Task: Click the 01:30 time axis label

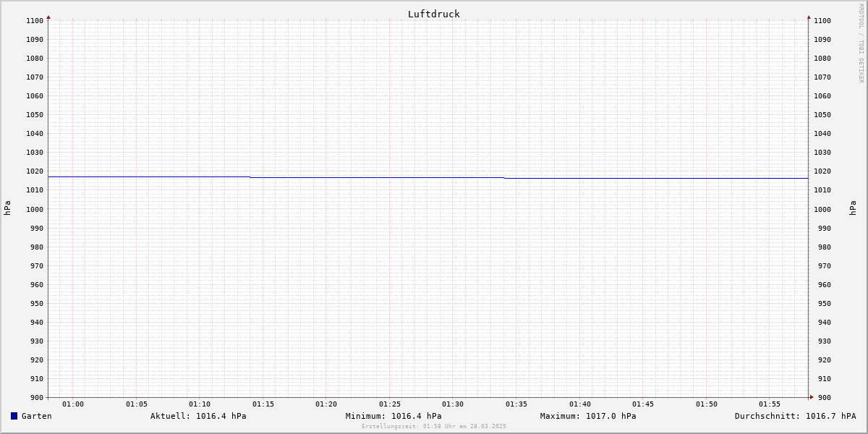Action: click(453, 404)
